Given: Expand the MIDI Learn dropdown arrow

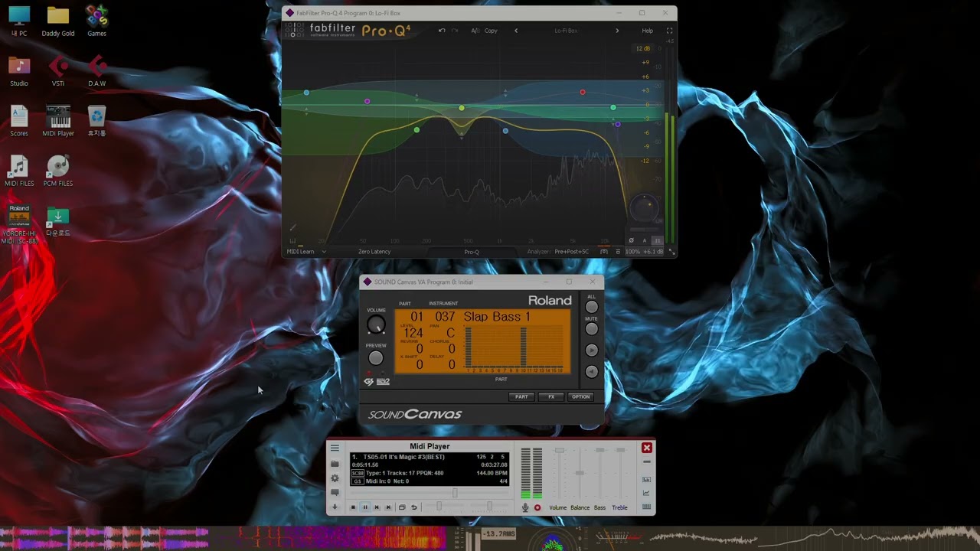Looking at the screenshot, I should click(x=324, y=252).
